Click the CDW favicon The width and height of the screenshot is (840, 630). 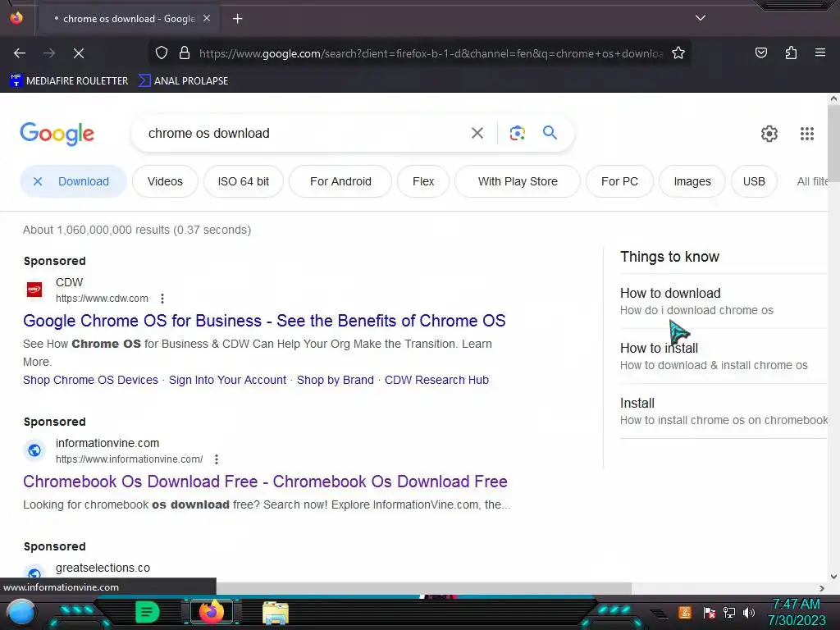[34, 290]
